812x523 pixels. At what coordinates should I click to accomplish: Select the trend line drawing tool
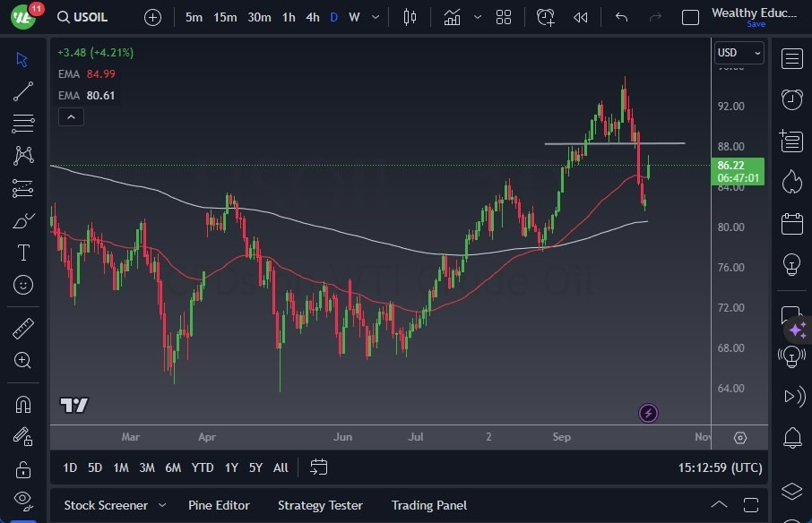(x=23, y=90)
